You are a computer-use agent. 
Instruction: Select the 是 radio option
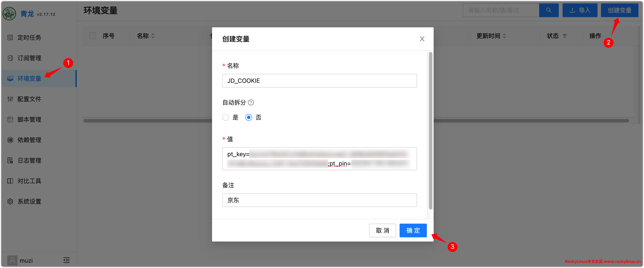click(x=225, y=117)
